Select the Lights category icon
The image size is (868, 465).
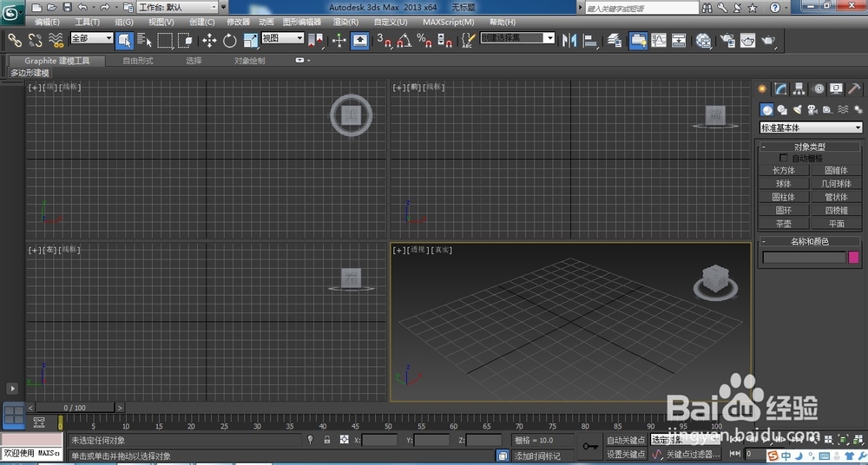pyautogui.click(x=798, y=110)
